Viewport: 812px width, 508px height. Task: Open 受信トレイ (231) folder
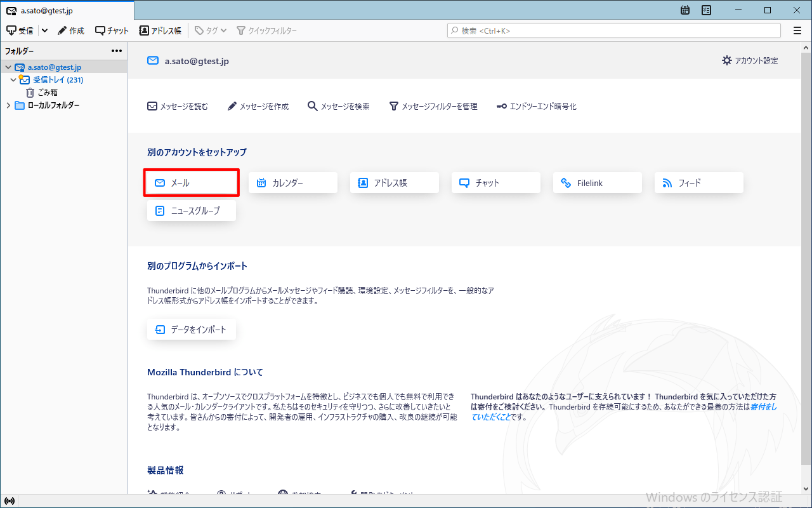pyautogui.click(x=58, y=80)
